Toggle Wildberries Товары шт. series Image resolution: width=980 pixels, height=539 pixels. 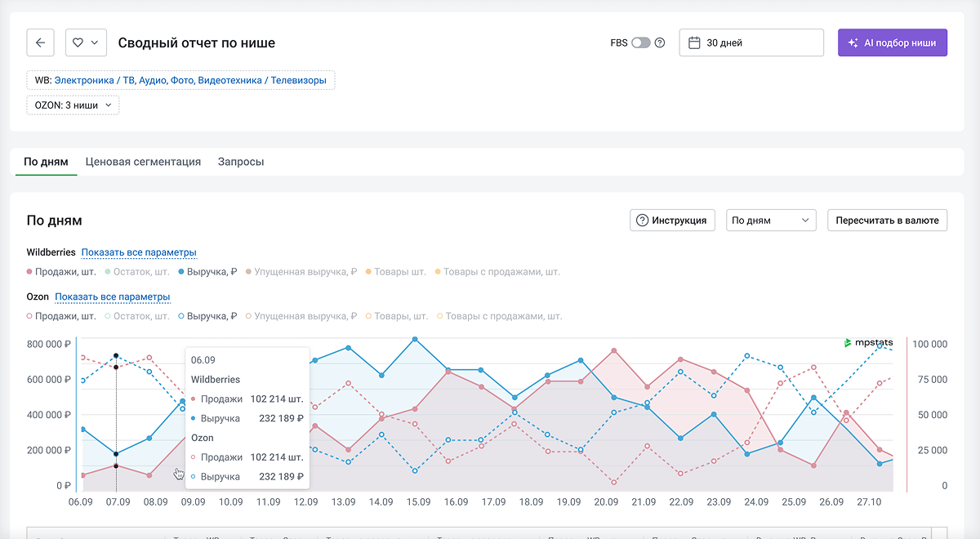tap(396, 272)
